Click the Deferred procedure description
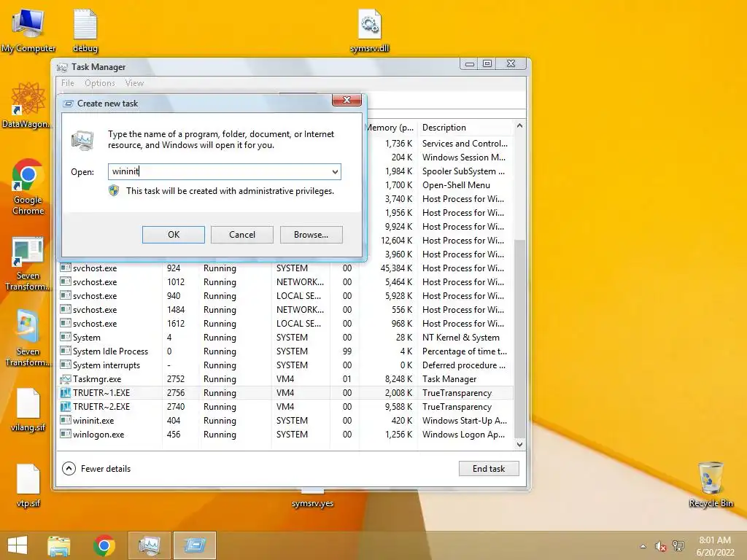Screen dimensions: 747x560 [x=464, y=365]
